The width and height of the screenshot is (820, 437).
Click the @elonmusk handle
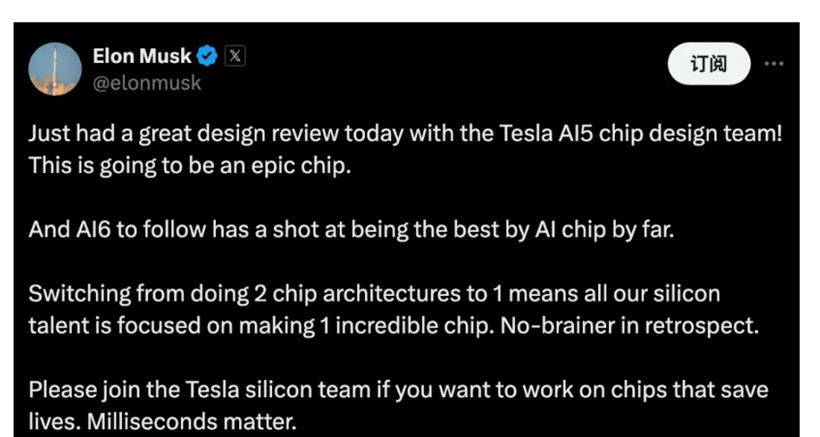click(x=146, y=83)
